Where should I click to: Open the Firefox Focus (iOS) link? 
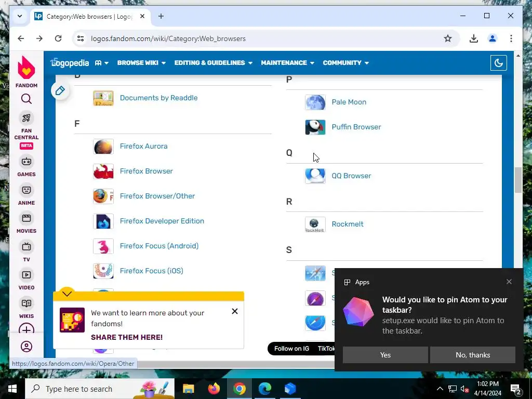[151, 271]
